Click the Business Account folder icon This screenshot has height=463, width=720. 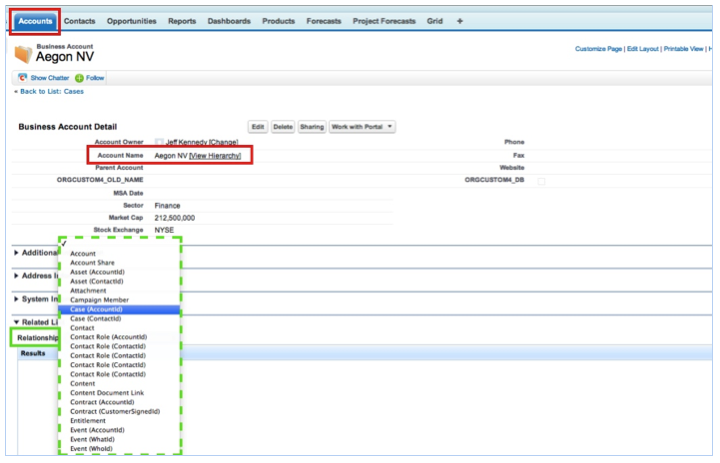[23, 53]
